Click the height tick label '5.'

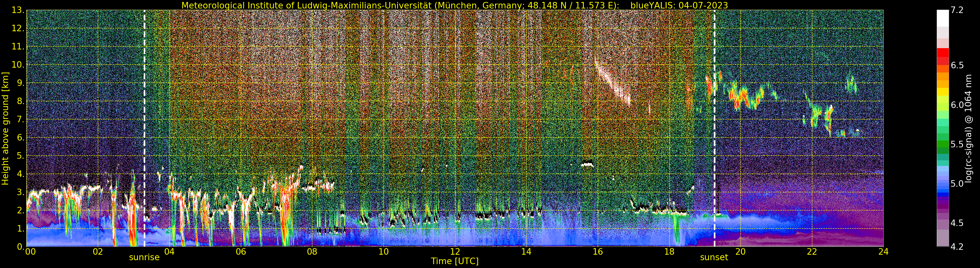click(x=20, y=156)
